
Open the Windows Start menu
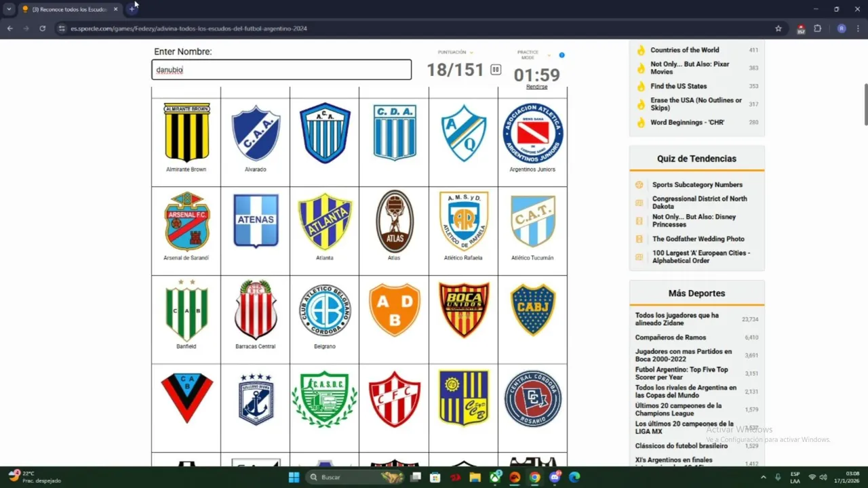tap(294, 477)
